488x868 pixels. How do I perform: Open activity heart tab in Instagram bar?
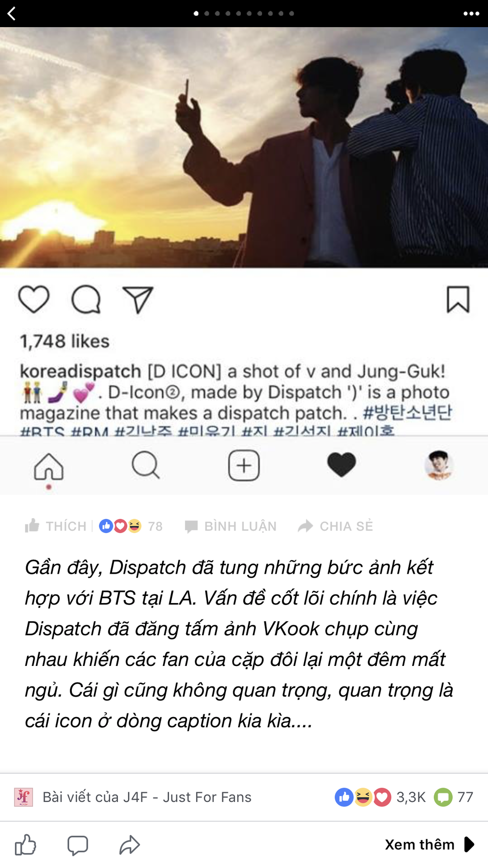[x=342, y=465]
